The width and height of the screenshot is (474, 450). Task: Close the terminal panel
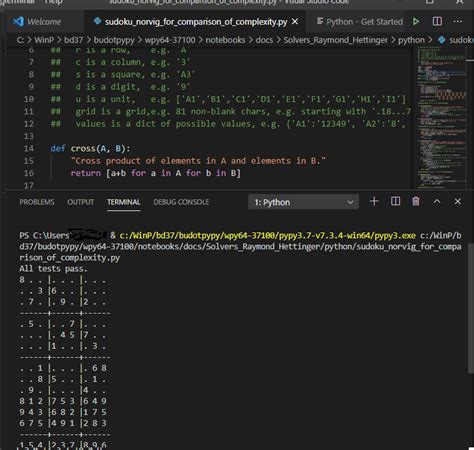[458, 201]
